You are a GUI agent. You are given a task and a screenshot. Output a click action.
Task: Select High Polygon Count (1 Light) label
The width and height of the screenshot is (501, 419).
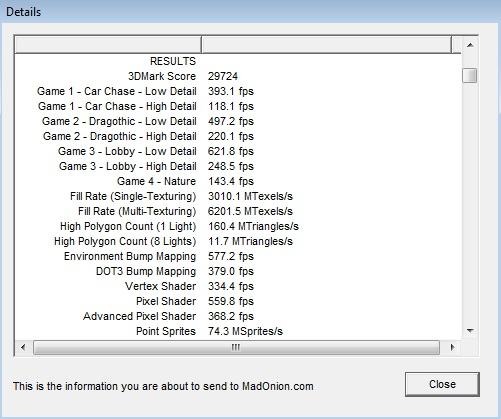(128, 226)
